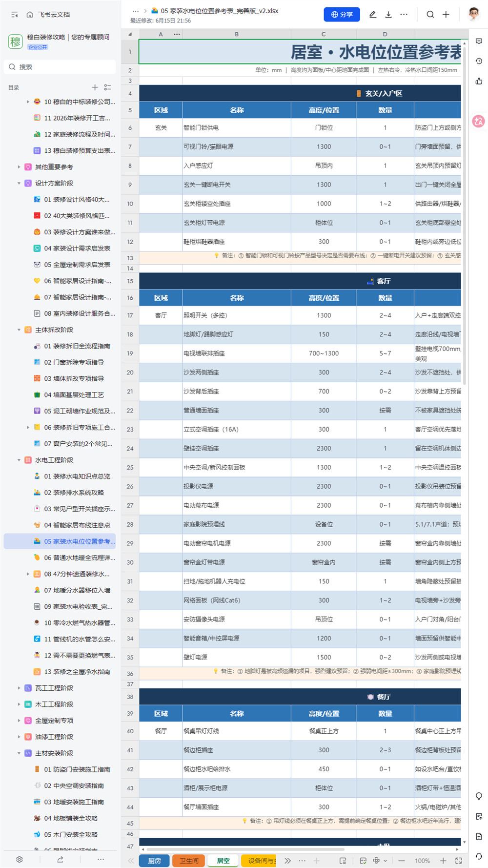The width and height of the screenshot is (488, 868).
Task: Collapse the sidebar with the top-left toggle icon
Action: point(15,15)
